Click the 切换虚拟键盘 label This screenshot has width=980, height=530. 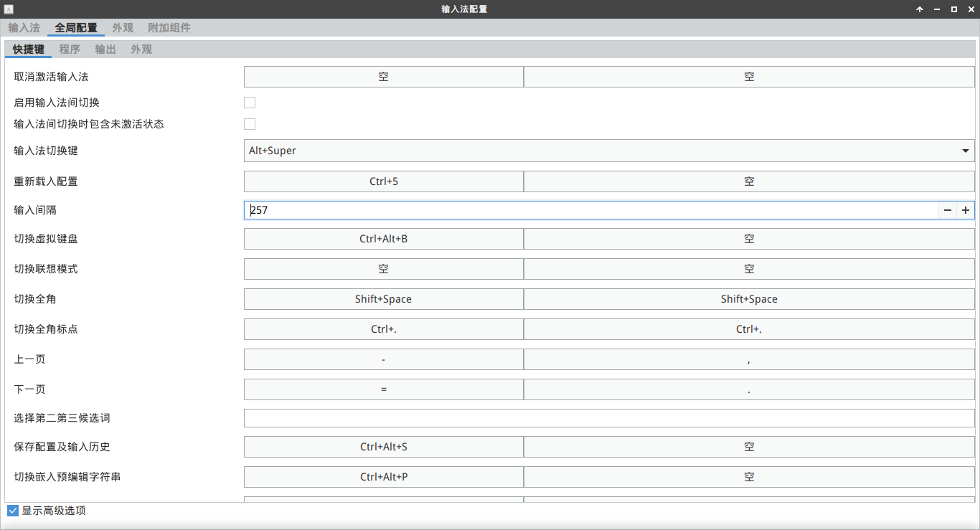pyautogui.click(x=46, y=239)
